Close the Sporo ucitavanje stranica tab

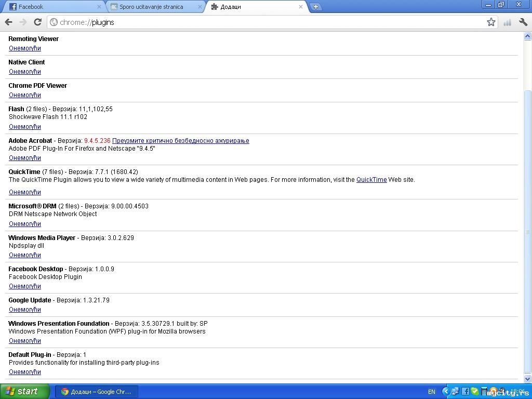click(x=200, y=7)
